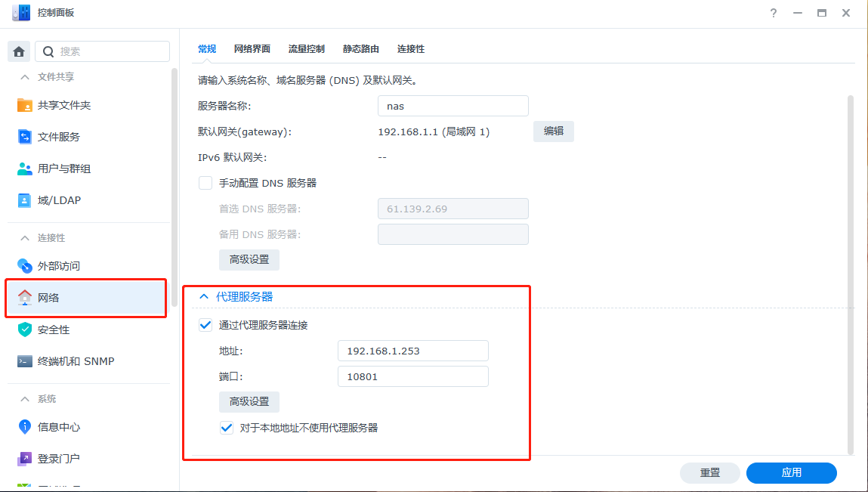Click the 首选 DNS 服务器 field
The width and height of the screenshot is (868, 492).
453,209
